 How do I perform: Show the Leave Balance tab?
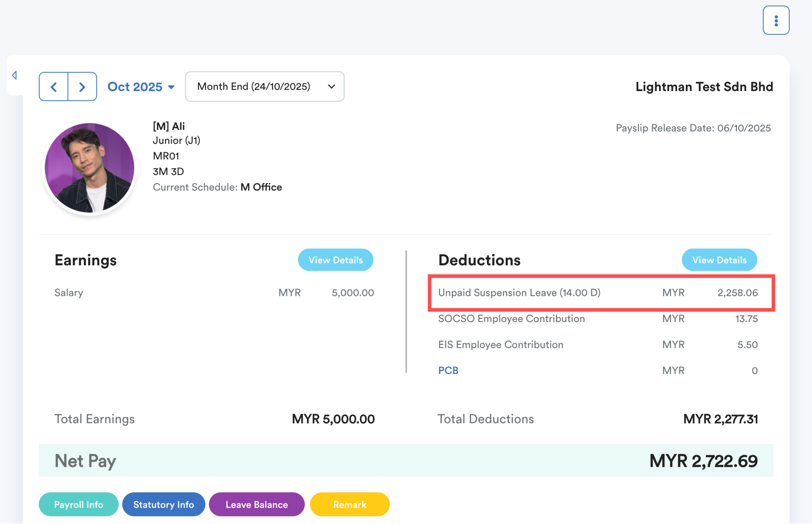pyautogui.click(x=256, y=504)
